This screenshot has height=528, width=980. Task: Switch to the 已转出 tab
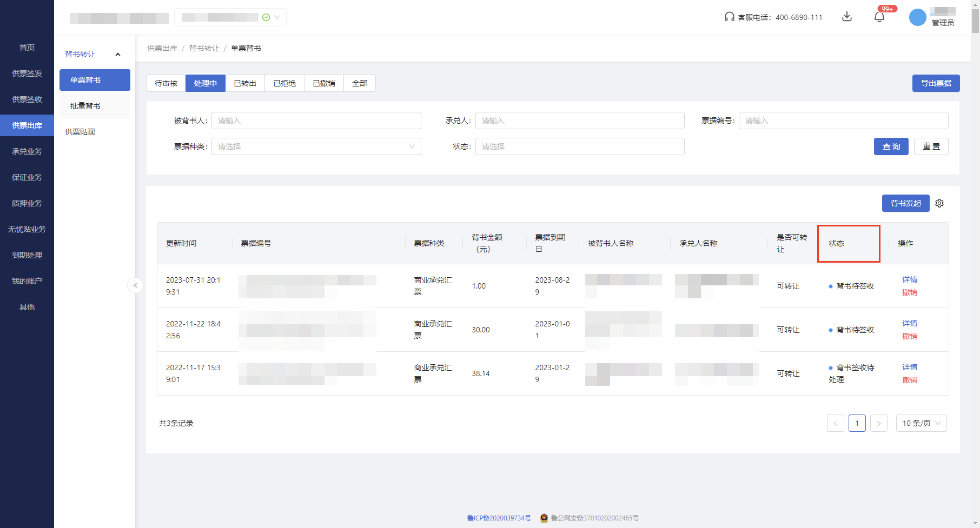(245, 83)
